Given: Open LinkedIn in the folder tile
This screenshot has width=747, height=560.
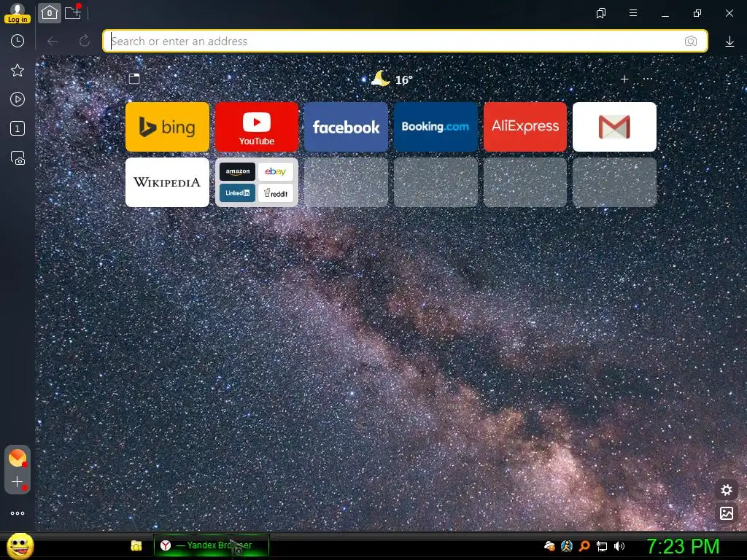Looking at the screenshot, I should coord(237,192).
